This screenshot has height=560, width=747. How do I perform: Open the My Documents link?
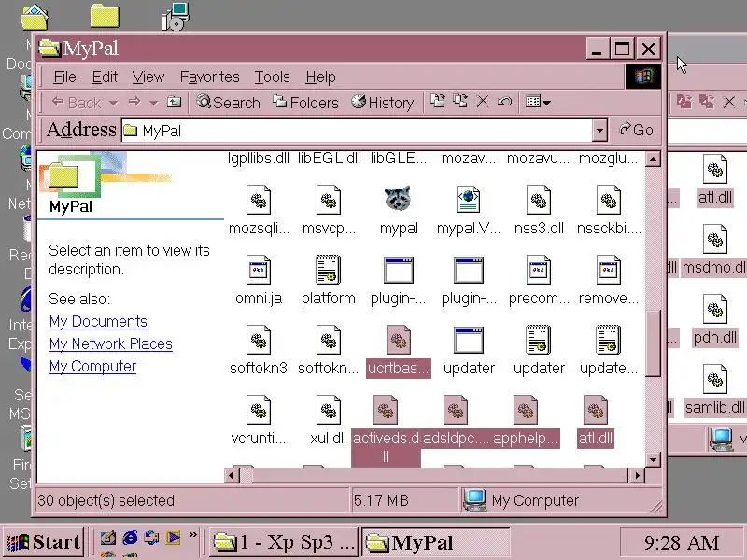98,321
